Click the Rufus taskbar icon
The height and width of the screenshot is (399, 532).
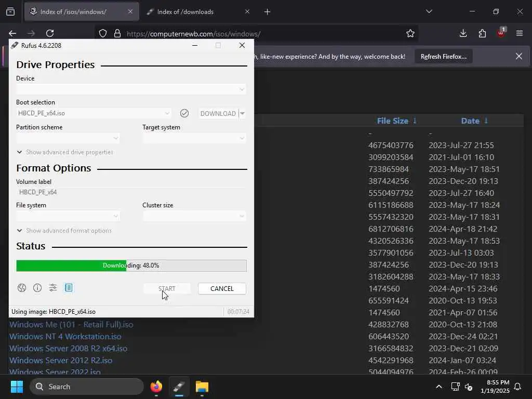pyautogui.click(x=179, y=387)
